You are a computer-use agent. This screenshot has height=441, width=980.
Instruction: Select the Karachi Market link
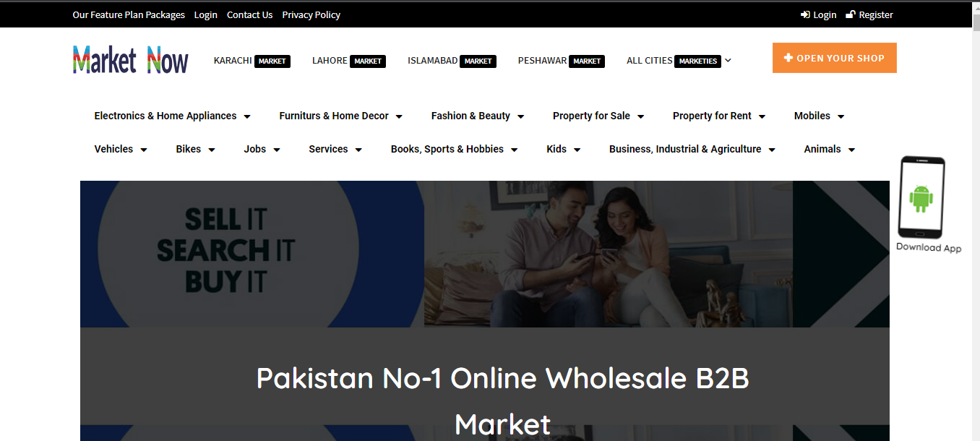pyautogui.click(x=252, y=61)
